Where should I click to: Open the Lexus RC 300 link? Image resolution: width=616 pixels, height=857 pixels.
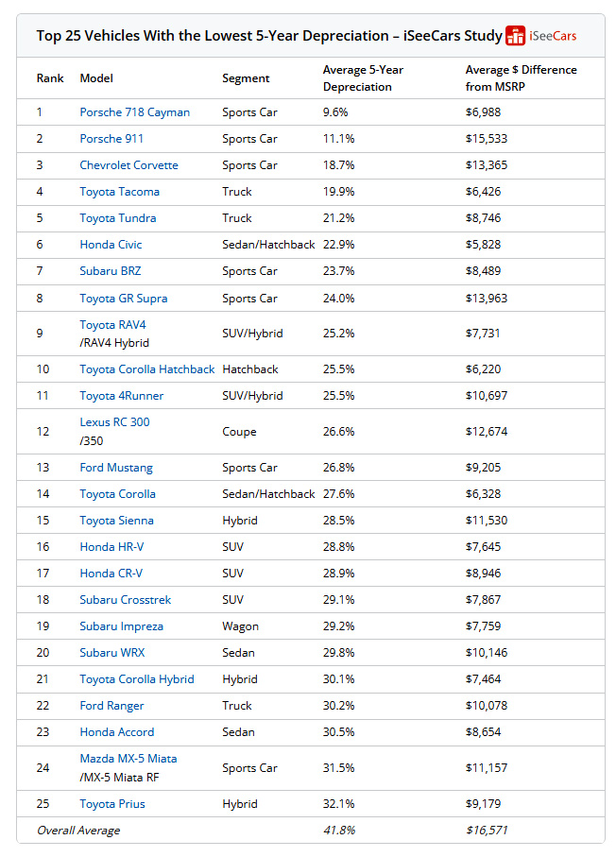coord(114,422)
